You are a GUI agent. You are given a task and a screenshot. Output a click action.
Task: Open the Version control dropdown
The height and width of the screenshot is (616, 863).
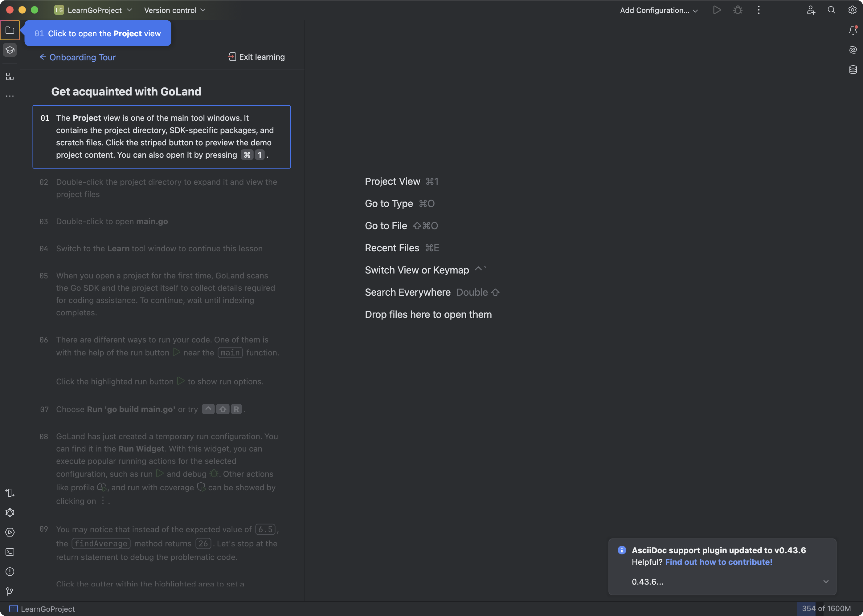point(174,10)
